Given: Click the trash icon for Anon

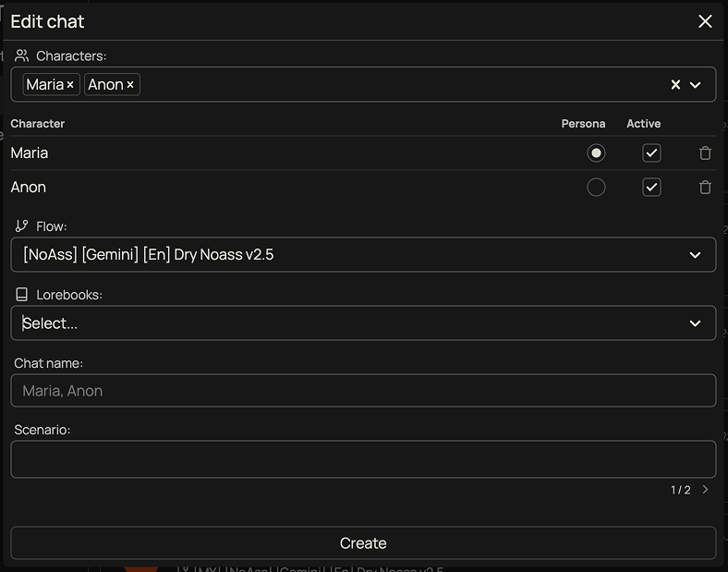Looking at the screenshot, I should (x=705, y=188).
